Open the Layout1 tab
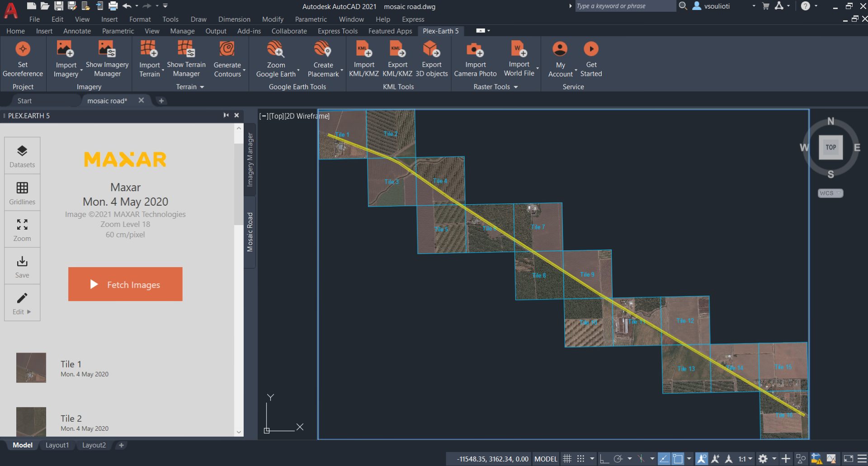868x466 pixels. [57, 445]
